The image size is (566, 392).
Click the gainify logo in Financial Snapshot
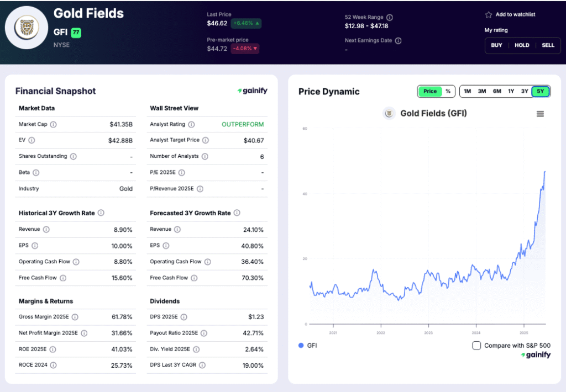pos(252,91)
